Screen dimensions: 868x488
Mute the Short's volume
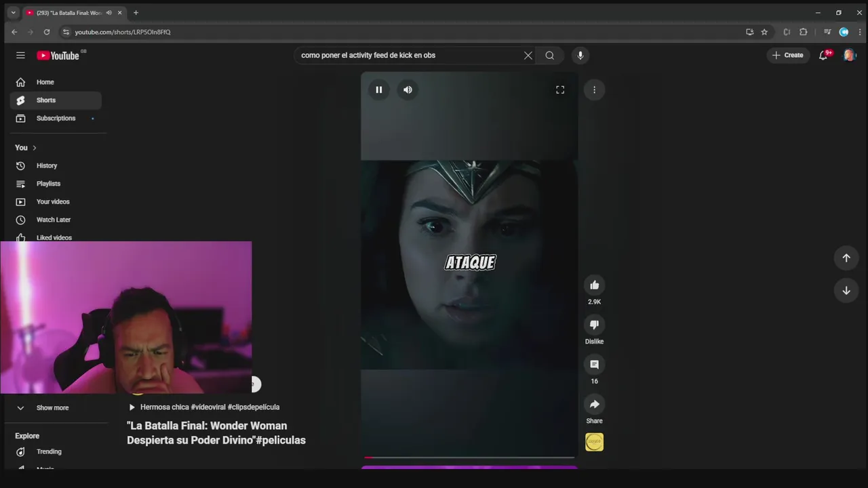[408, 89]
